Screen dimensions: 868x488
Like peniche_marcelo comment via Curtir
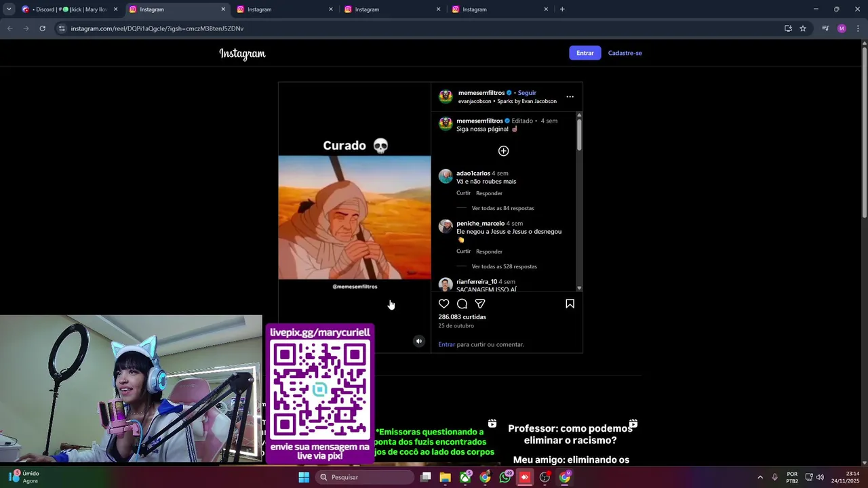[x=463, y=251]
